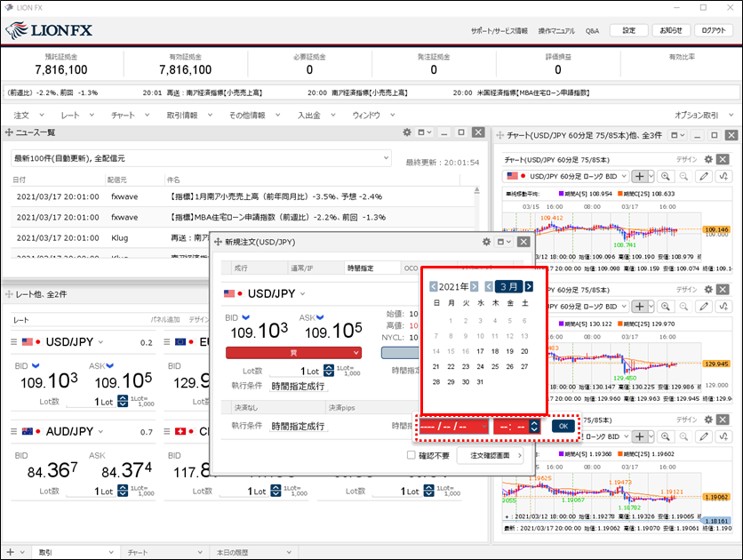Open settings gear of first USD/JPY chart
743x560 pixels.
click(708, 159)
